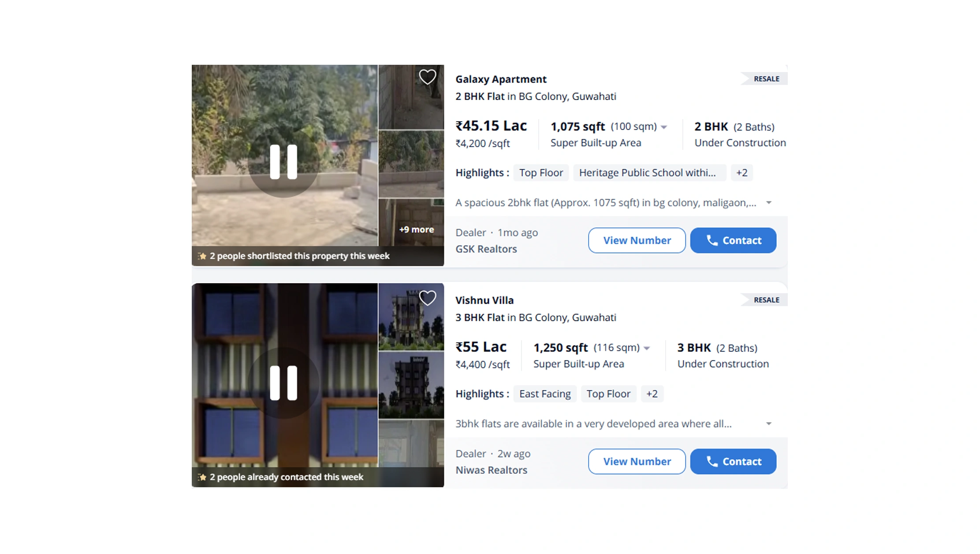Pause the Galaxy Apartment video
This screenshot has width=980, height=554.
tap(283, 162)
